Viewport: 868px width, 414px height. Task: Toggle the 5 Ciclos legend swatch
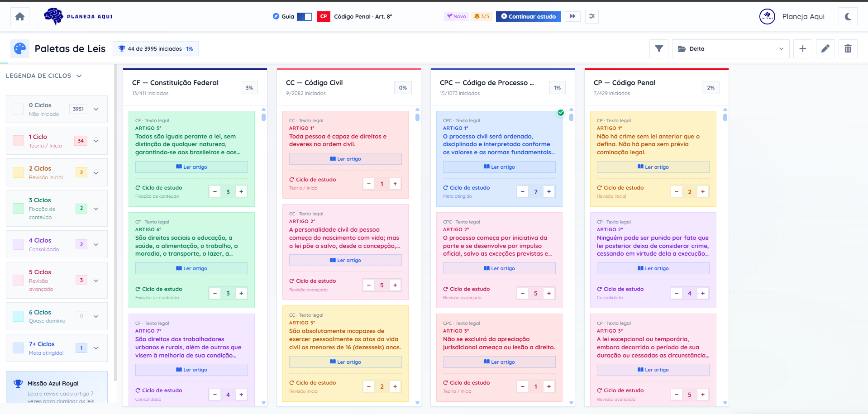click(x=18, y=280)
